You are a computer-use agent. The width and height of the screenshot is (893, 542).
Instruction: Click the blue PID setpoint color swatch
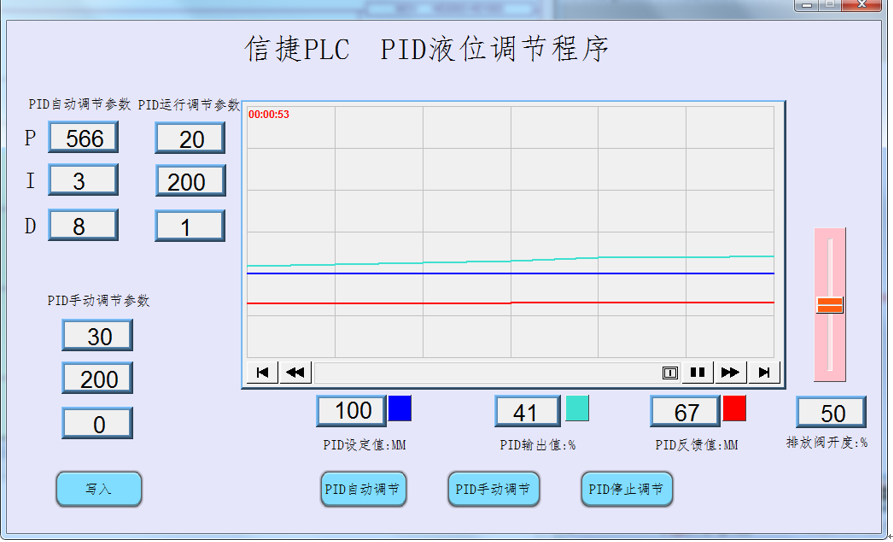(x=400, y=409)
